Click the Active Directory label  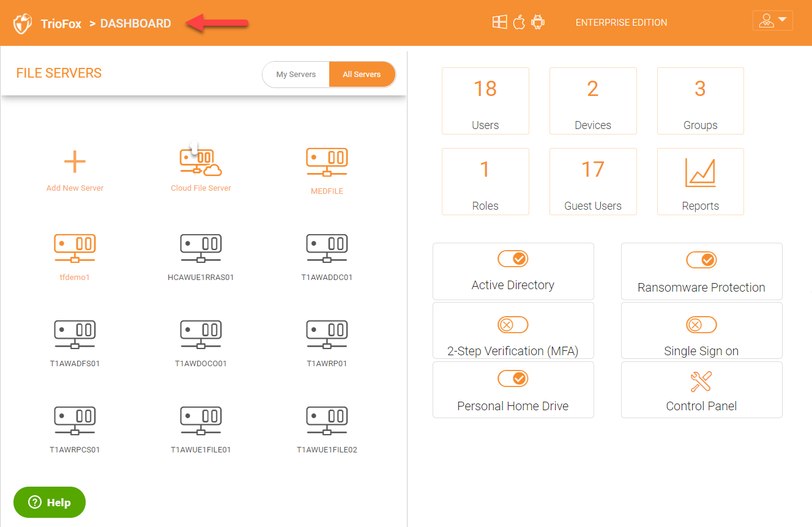tap(513, 285)
